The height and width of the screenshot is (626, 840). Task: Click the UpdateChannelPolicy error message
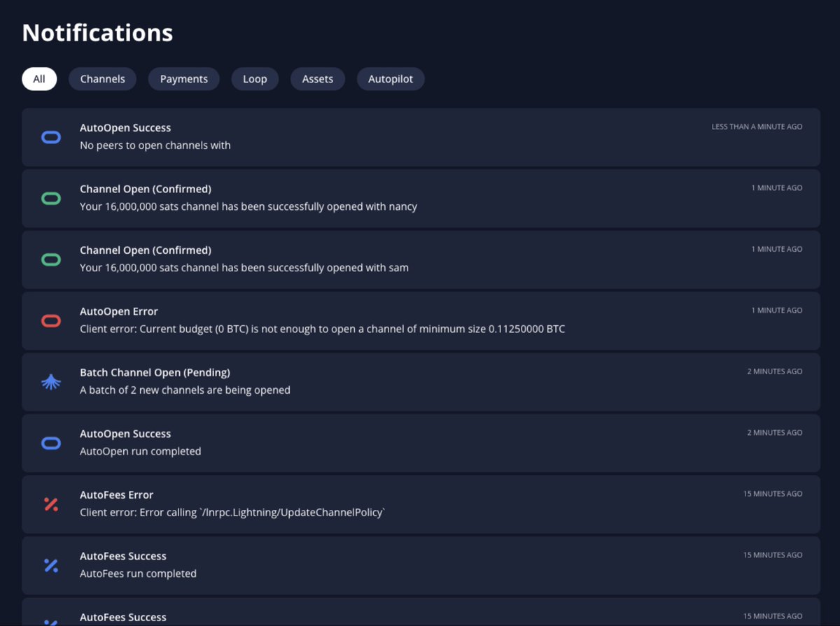233,513
